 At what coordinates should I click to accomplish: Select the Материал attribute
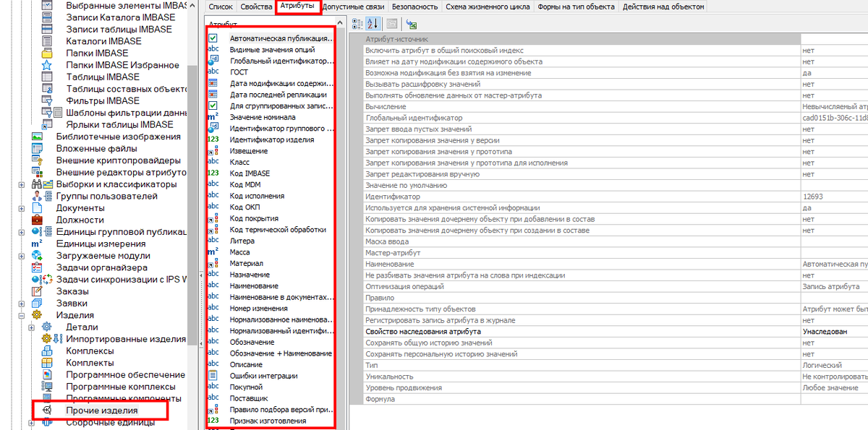pos(246,263)
